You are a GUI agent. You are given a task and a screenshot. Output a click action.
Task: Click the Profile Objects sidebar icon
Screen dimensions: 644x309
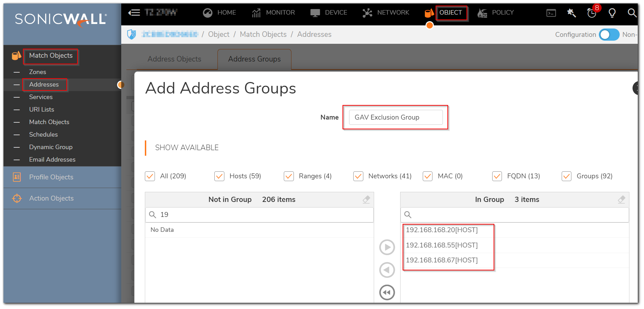[17, 177]
